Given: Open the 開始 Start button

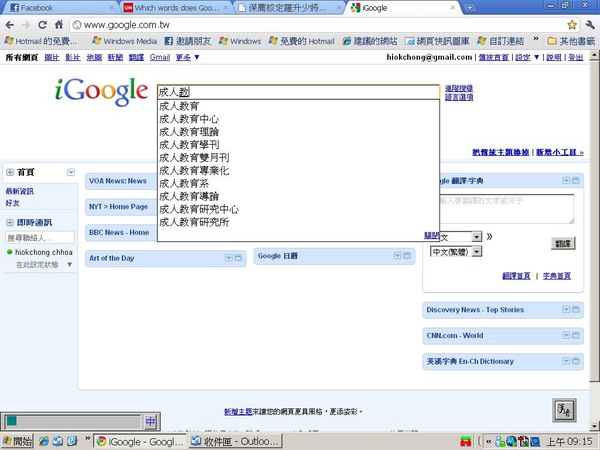Looking at the screenshot, I should (x=18, y=441).
